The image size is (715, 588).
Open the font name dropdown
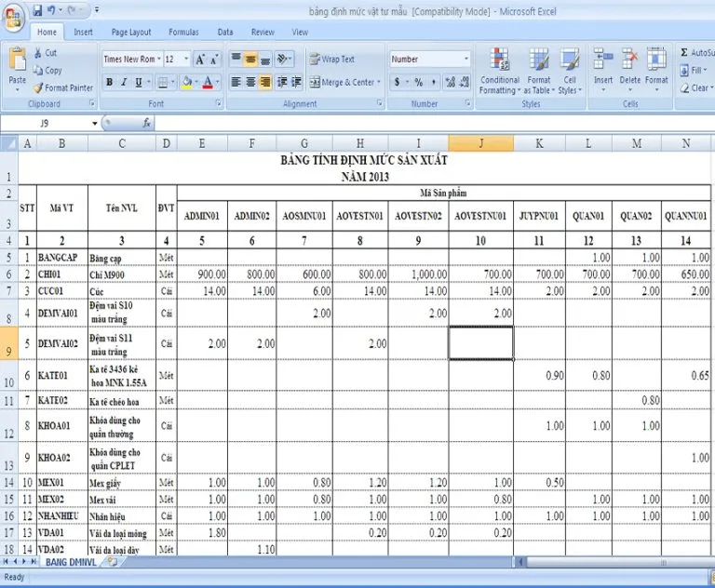coord(156,59)
